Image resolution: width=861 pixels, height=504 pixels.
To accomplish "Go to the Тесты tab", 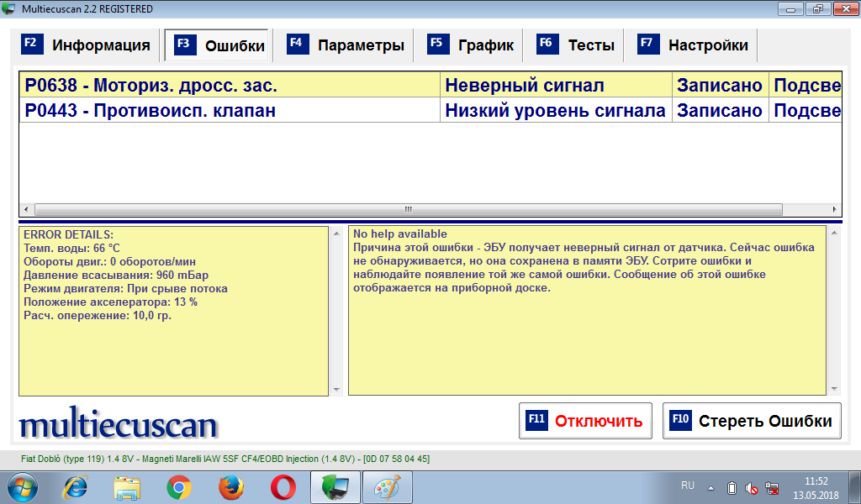I will (x=578, y=45).
